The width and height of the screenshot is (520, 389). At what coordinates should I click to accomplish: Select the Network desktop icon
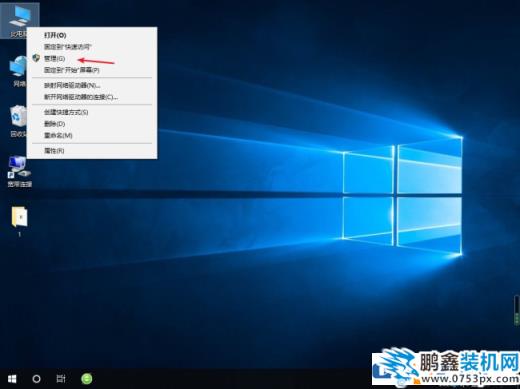pyautogui.click(x=19, y=71)
